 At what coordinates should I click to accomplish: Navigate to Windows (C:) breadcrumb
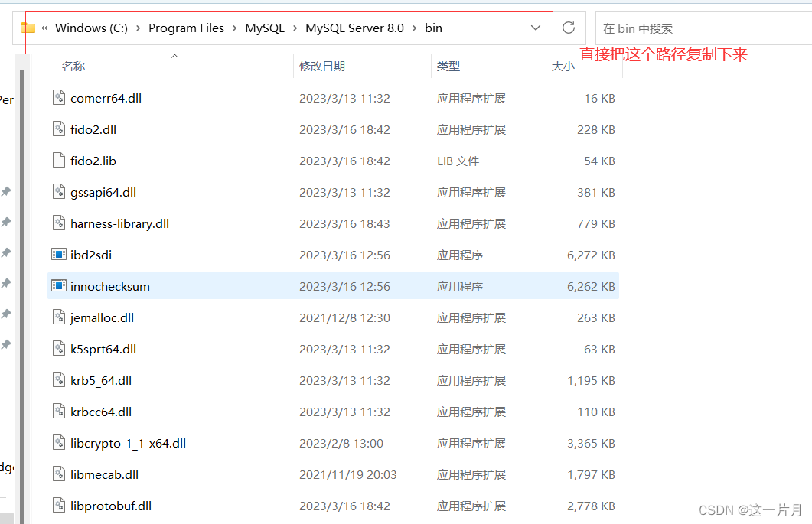(91, 28)
